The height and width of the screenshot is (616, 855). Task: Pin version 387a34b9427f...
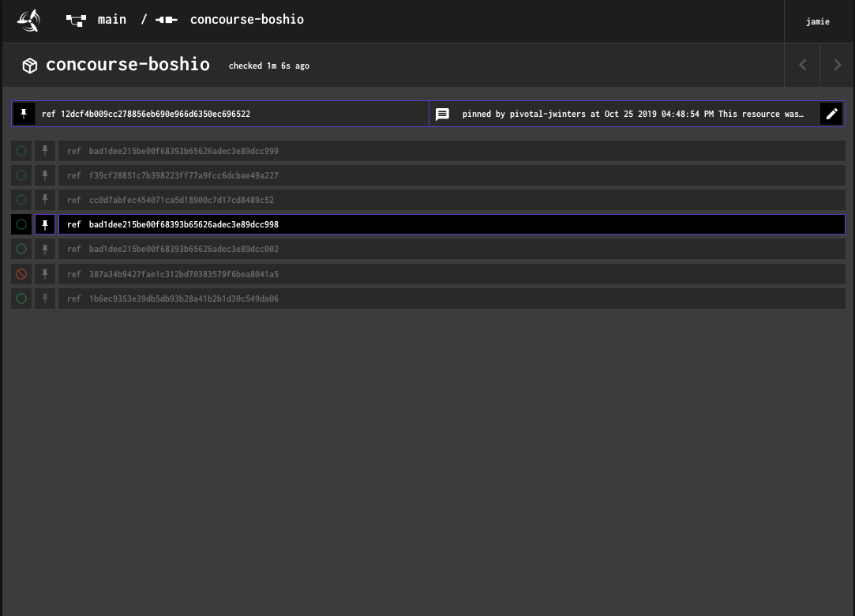tap(45, 274)
